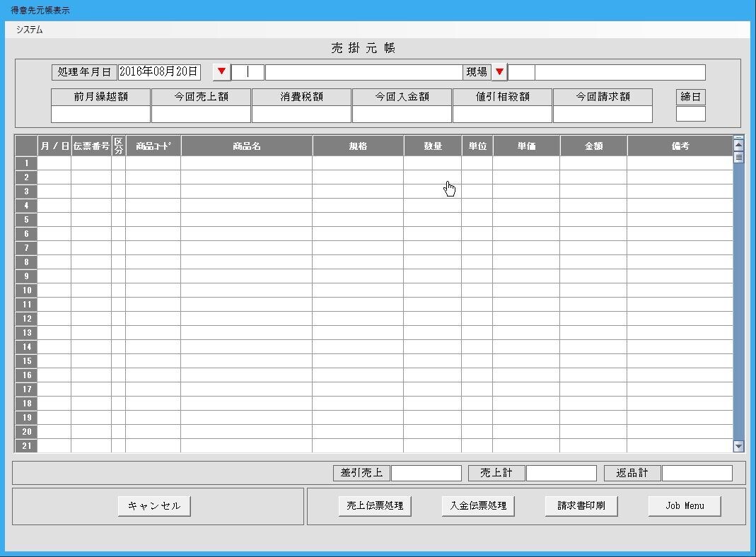Viewport: 756px width, 557px height.
Task: Open the 現場 site dropdown arrow
Action: (499, 72)
